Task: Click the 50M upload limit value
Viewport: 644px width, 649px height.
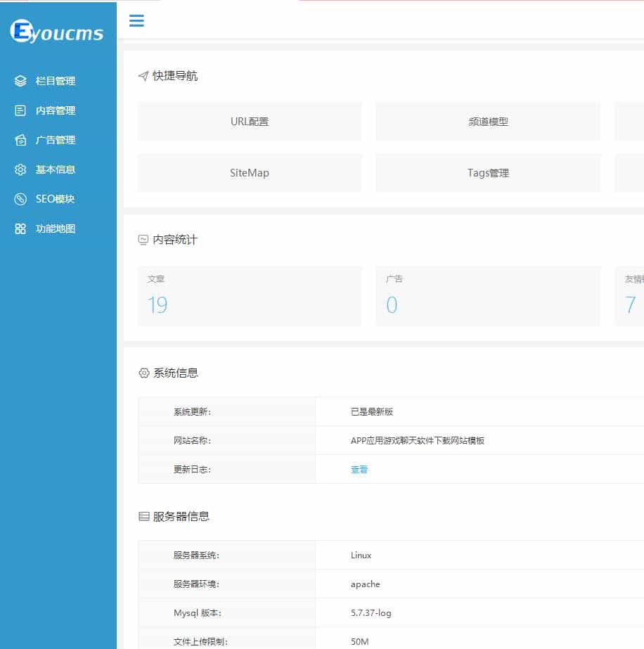Action: pos(360,641)
